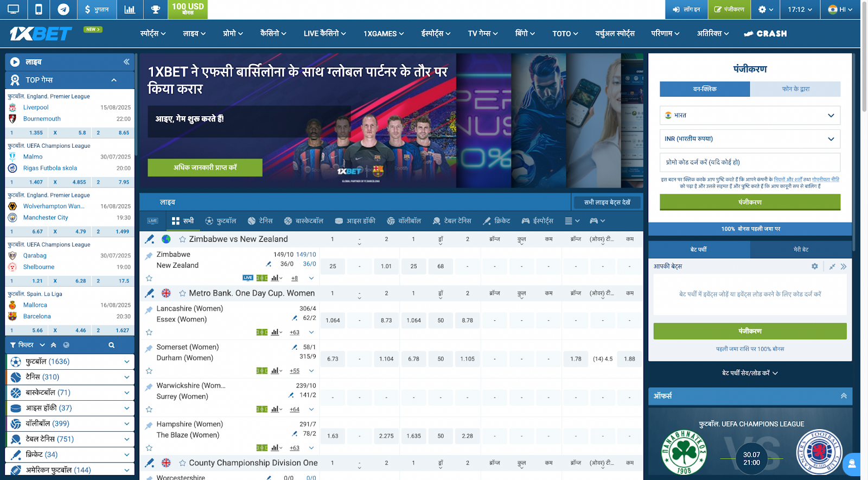Open the 1XGAMES menu
Screen dimensions: 868x480
coord(384,34)
